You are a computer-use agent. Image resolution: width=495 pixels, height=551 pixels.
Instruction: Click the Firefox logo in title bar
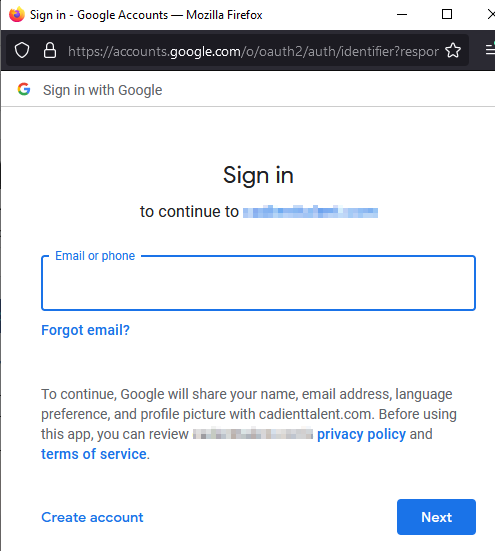click(x=17, y=14)
